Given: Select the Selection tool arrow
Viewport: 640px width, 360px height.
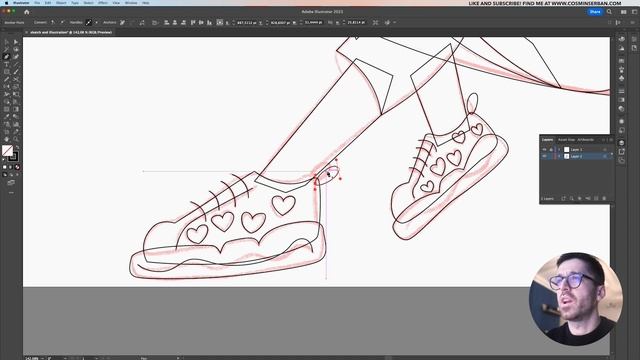Looking at the screenshot, I should tap(6, 42).
